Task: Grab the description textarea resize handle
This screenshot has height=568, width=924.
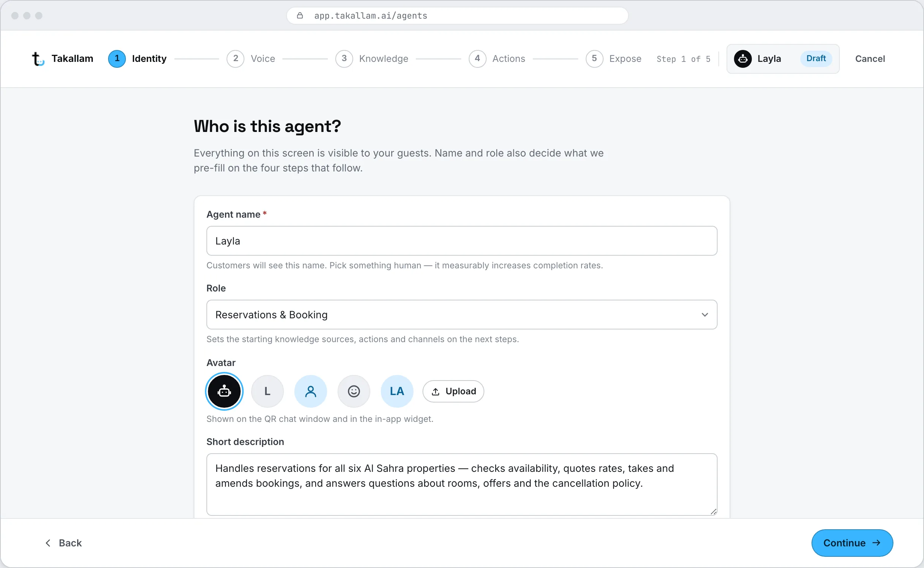Action: [x=713, y=512]
